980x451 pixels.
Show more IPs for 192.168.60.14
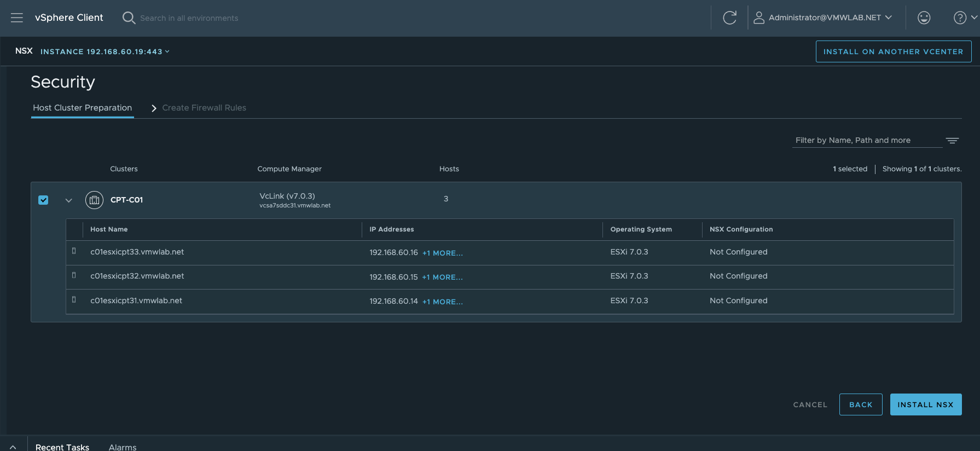[443, 302]
